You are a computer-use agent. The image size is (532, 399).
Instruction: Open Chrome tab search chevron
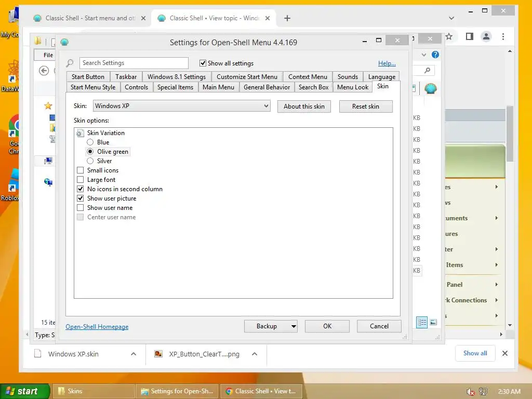(x=451, y=18)
